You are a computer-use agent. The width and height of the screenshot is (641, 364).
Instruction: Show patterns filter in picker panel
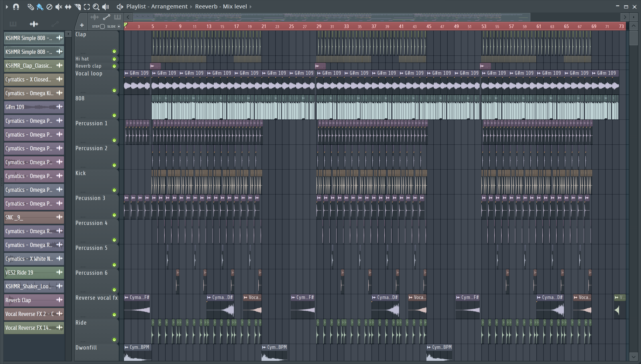(13, 24)
